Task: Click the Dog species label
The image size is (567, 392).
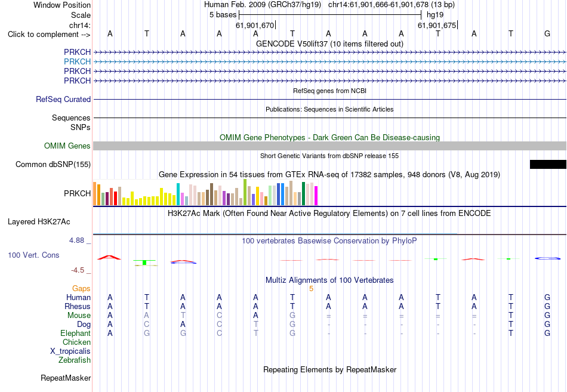Action: click(x=84, y=325)
